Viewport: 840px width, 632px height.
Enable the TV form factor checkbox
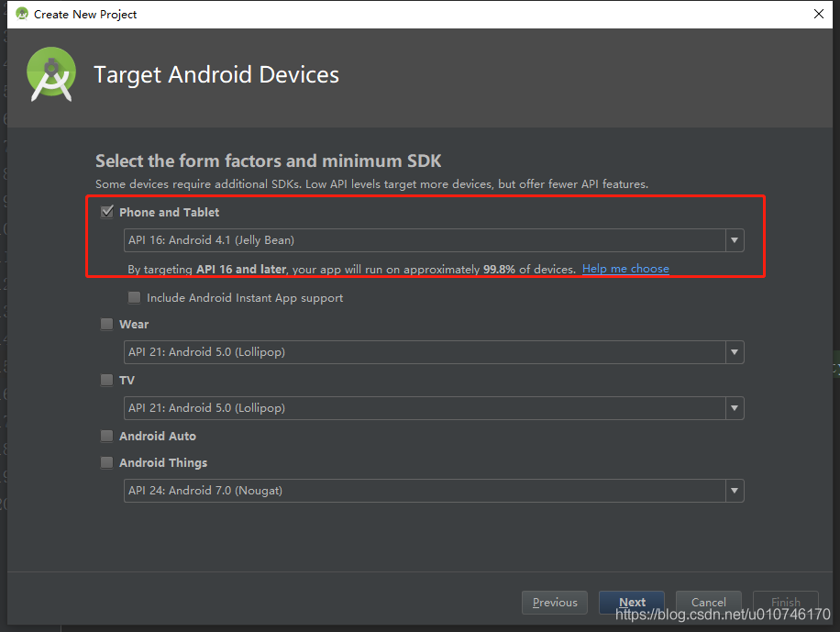point(107,380)
